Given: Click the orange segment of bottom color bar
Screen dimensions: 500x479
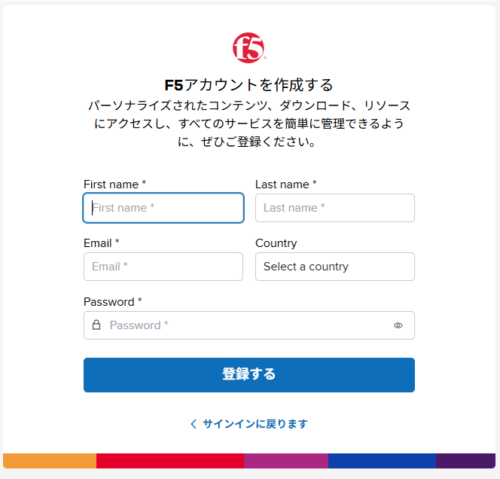Looking at the screenshot, I should [x=50, y=461].
